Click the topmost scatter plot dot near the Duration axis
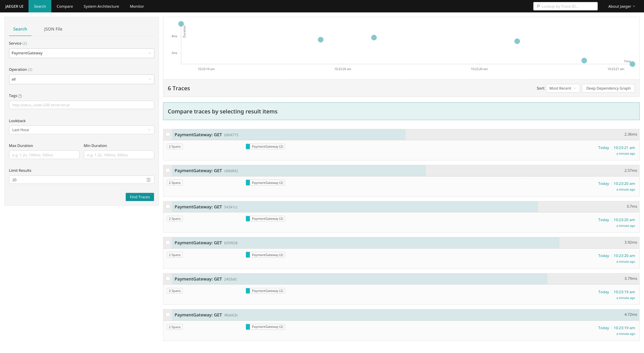Viewport: 644px width, 353px height. [181, 24]
